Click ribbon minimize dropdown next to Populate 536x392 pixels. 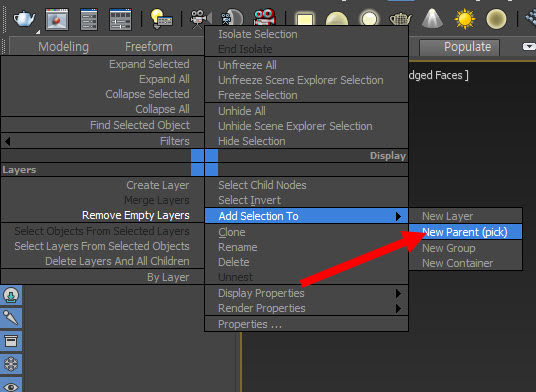[x=529, y=46]
